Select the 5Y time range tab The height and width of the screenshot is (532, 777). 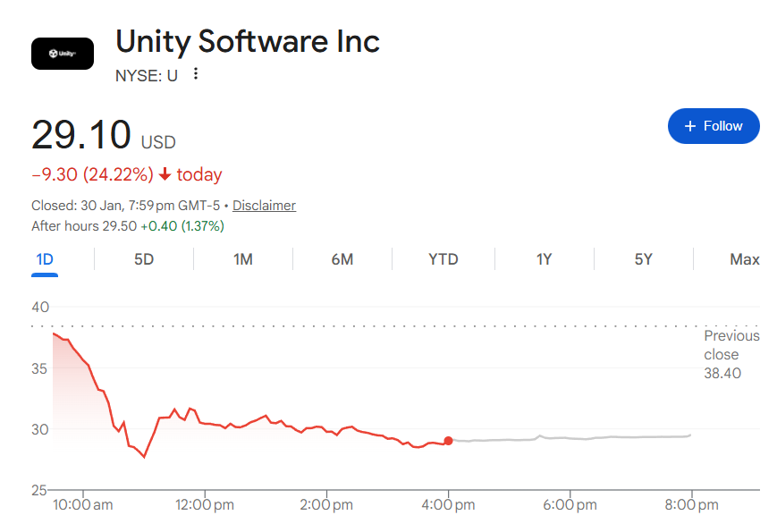[x=643, y=259]
